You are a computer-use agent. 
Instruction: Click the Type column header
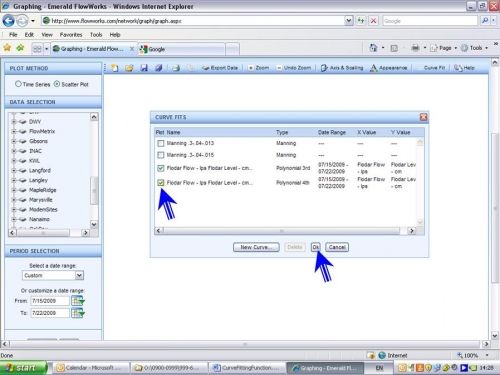tap(282, 132)
